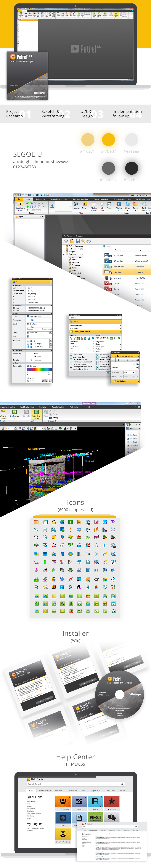The image size is (151, 868).
Task: Open the Seismic Interpretation ribbon tab
Action: pyautogui.click(x=59, y=199)
